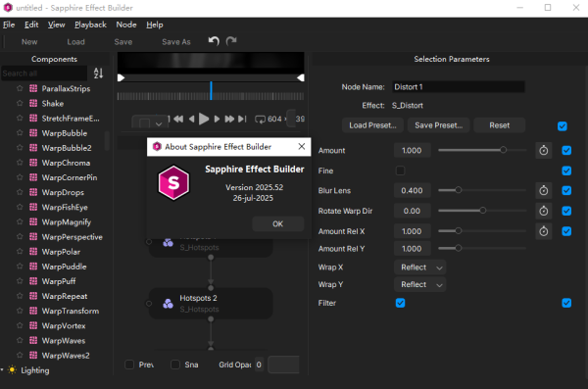The width and height of the screenshot is (588, 389).
Task: Click the WarpFishEye effect grid icon
Action: [33, 207]
